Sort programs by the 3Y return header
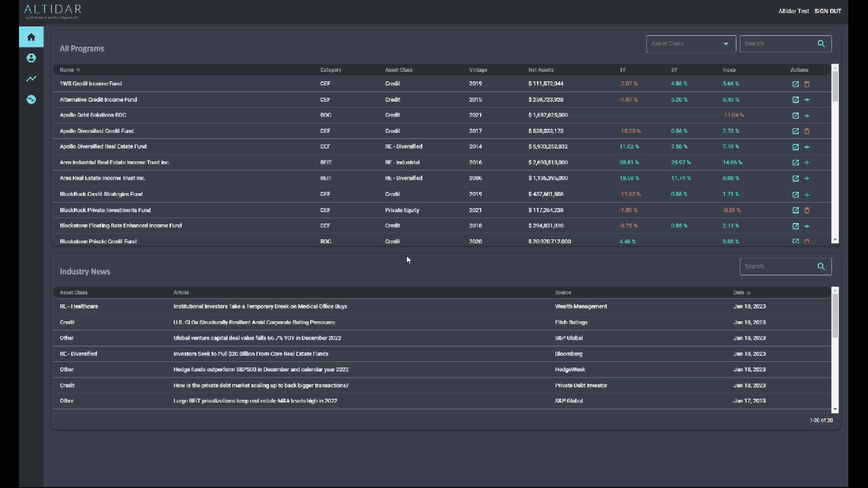868x488 pixels. pyautogui.click(x=674, y=70)
